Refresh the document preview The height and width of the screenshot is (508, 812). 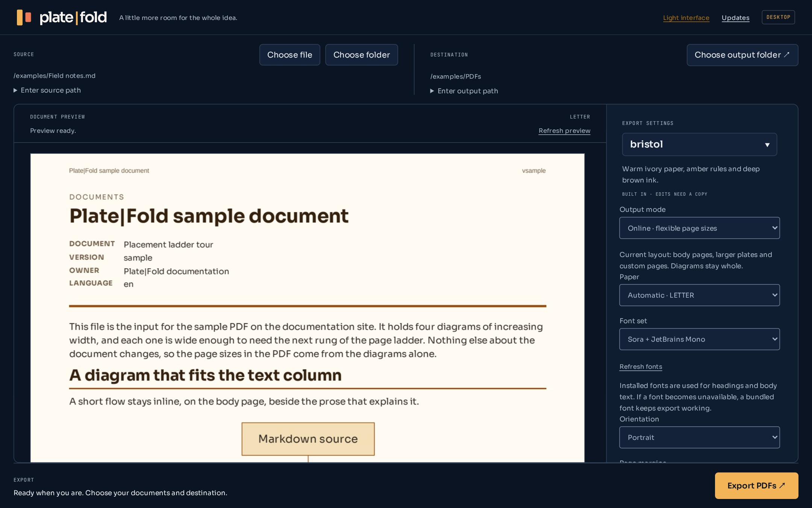click(564, 131)
